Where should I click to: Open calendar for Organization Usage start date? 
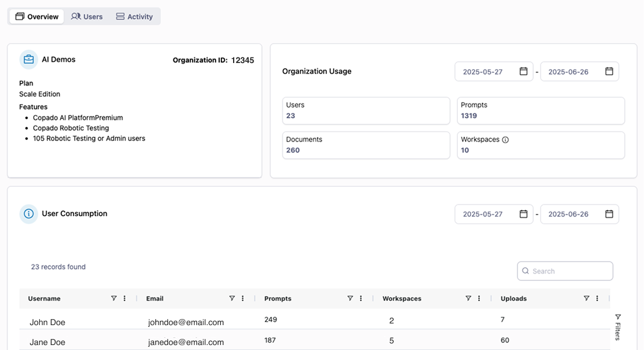[x=523, y=71]
